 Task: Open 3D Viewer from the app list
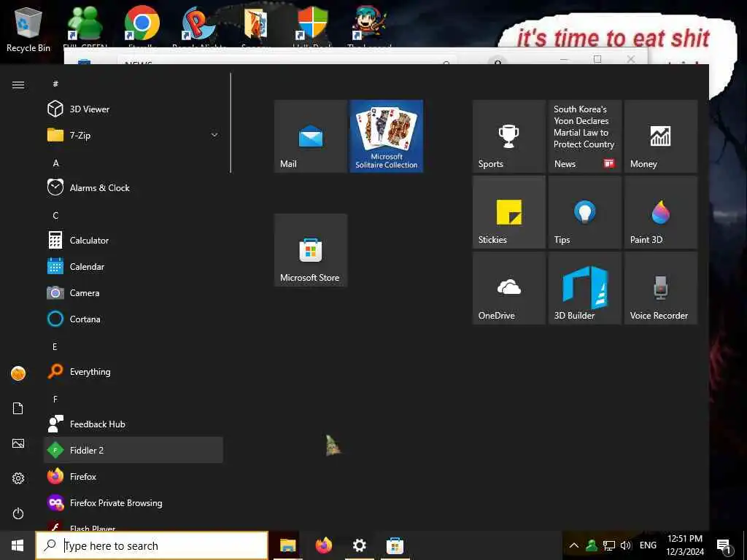coord(133,109)
